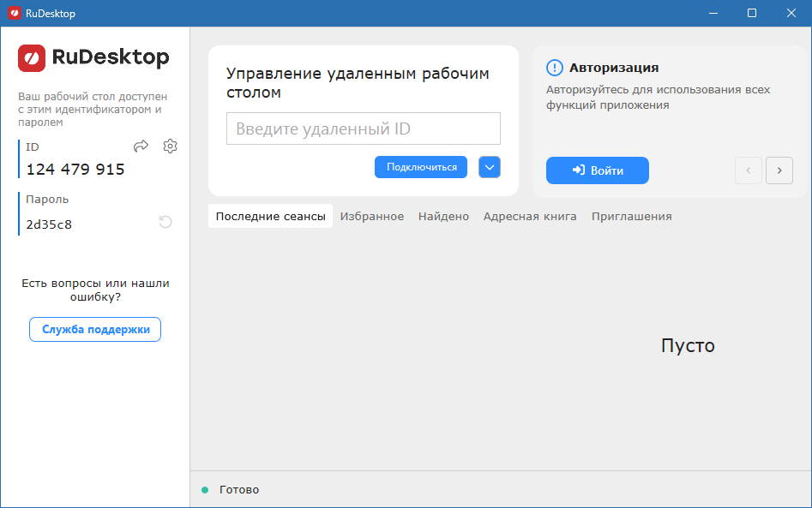Image resolution: width=812 pixels, height=508 pixels.
Task: Switch to Последние сеансы tab
Action: click(x=270, y=216)
